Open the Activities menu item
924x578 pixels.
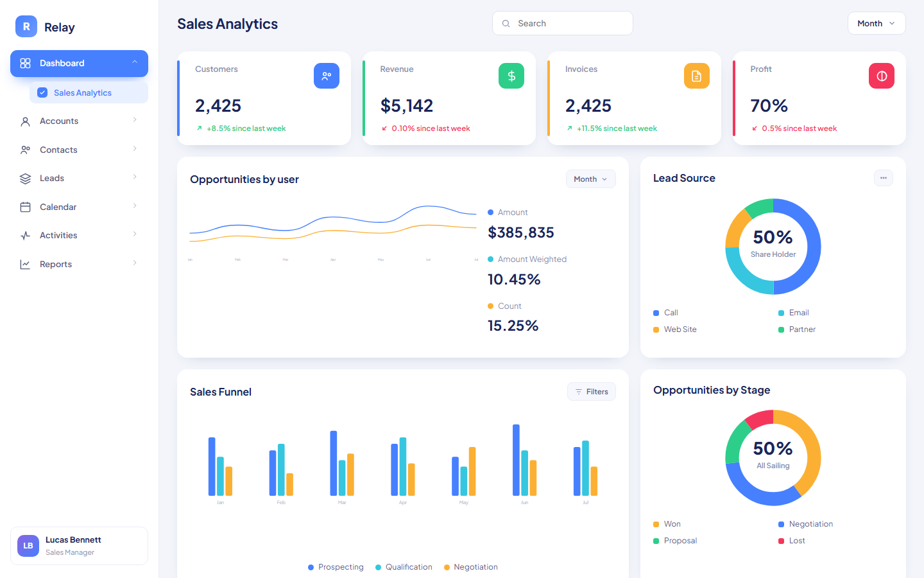click(x=79, y=236)
